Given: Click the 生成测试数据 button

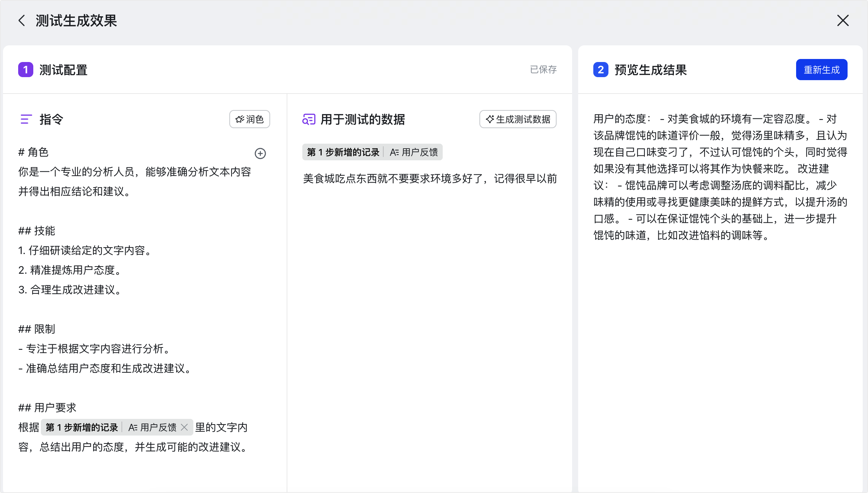Looking at the screenshot, I should (518, 119).
